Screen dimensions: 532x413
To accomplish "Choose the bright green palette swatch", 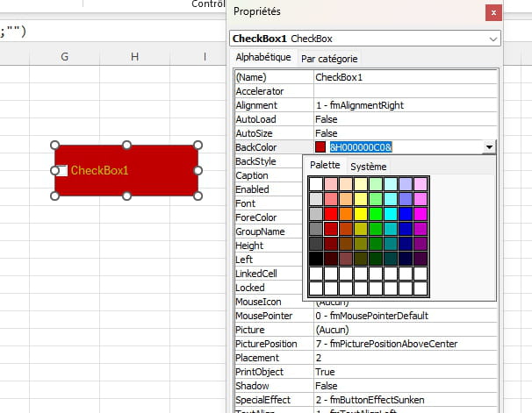I will pos(376,214).
